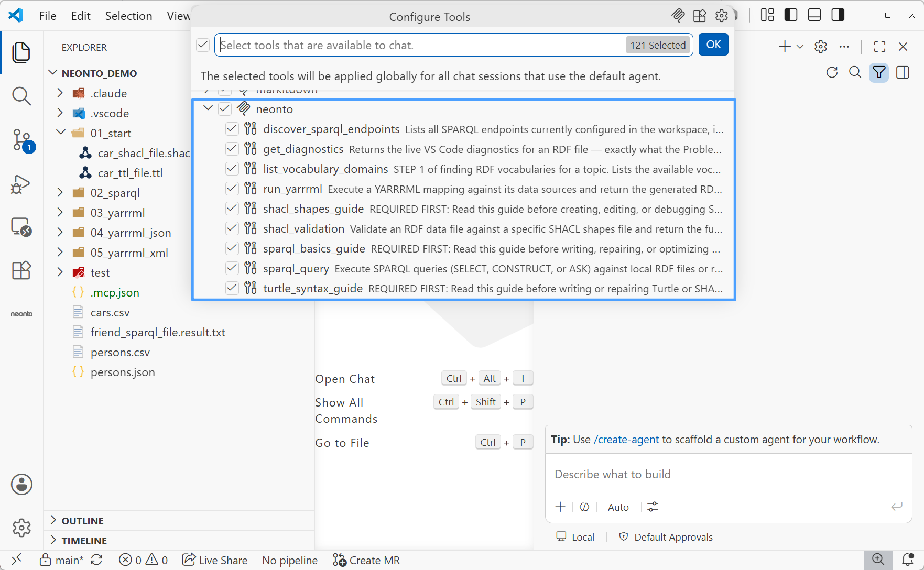
Task: Open the Edit menu
Action: 81,16
